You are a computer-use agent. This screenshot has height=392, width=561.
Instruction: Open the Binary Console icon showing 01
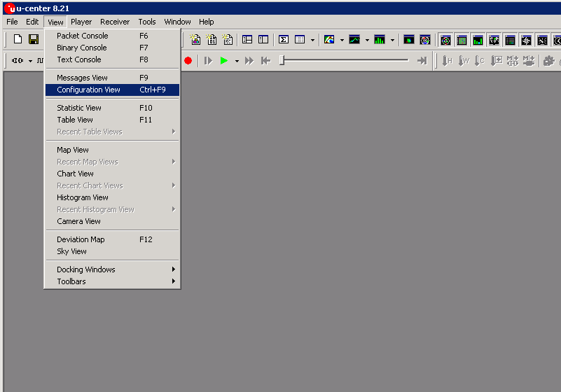(212, 39)
